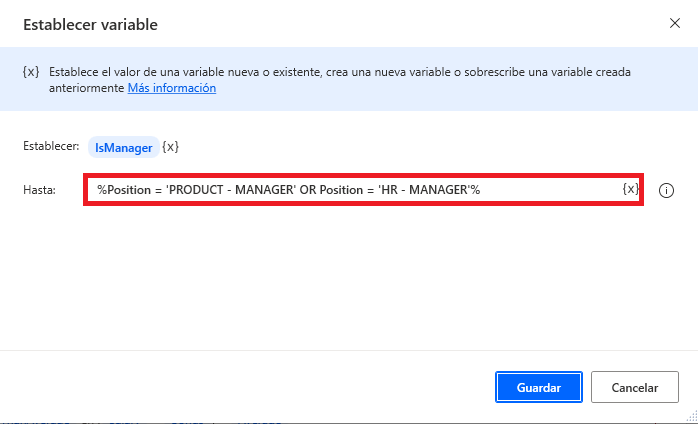Click on 'HR - MANAGER' text in expression

tap(424, 190)
